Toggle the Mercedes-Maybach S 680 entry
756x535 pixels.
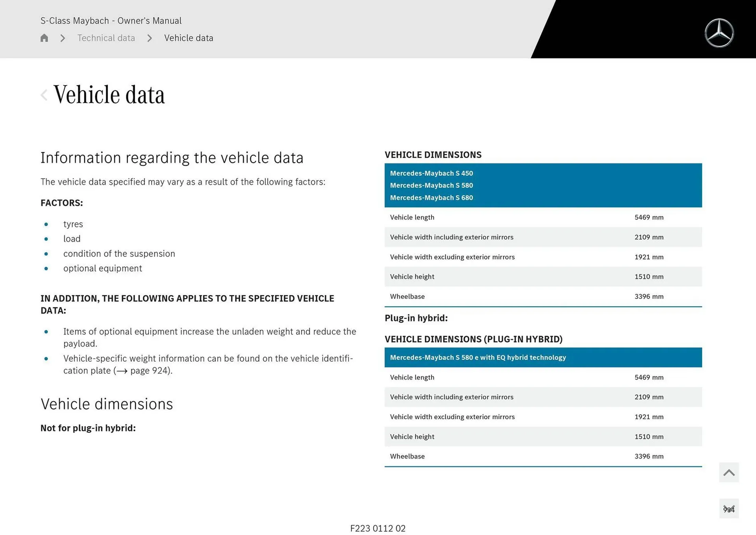(x=432, y=197)
